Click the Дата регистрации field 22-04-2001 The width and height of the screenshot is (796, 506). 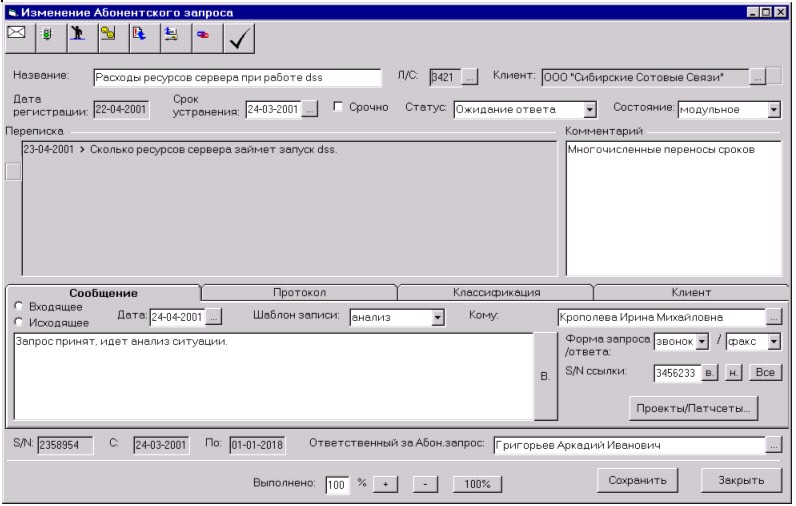click(121, 109)
